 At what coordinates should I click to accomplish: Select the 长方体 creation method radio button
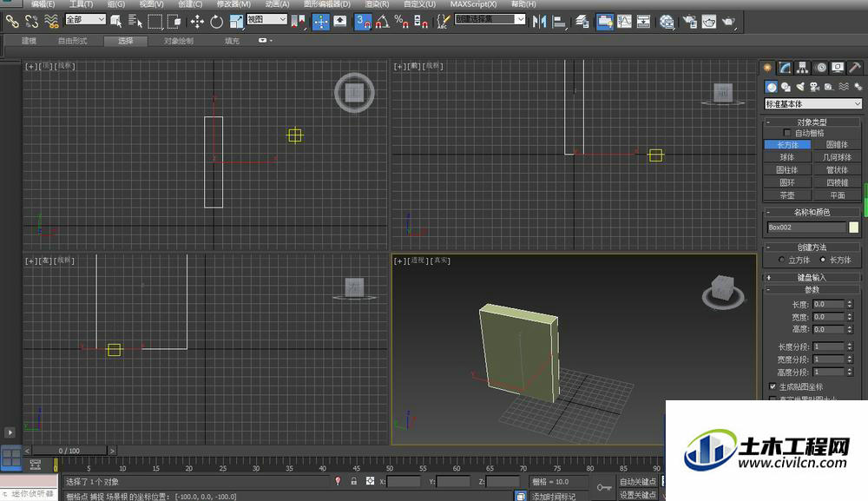(823, 260)
